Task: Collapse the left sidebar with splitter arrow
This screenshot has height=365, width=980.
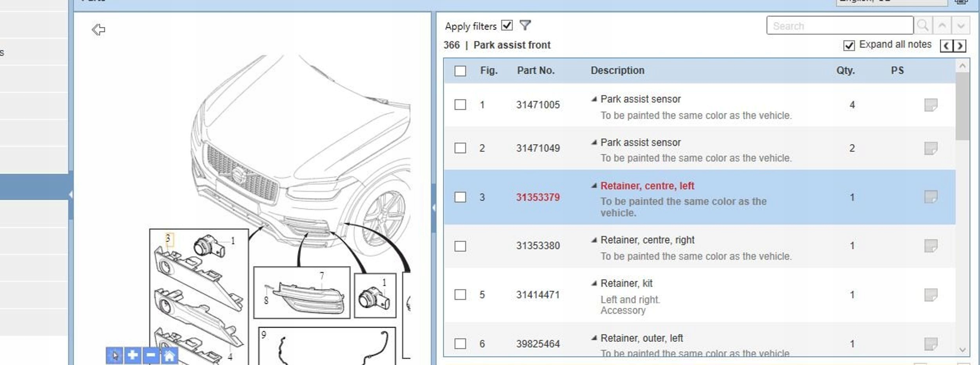Action: click(x=71, y=194)
